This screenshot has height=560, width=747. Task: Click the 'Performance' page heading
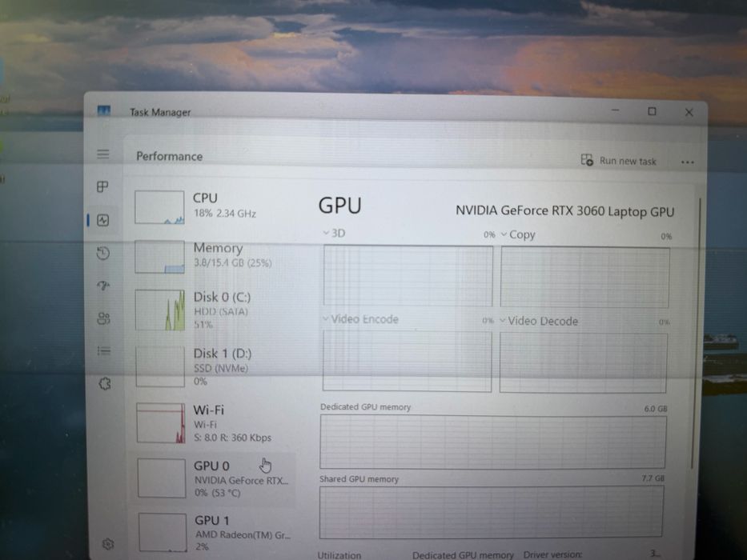tap(169, 156)
